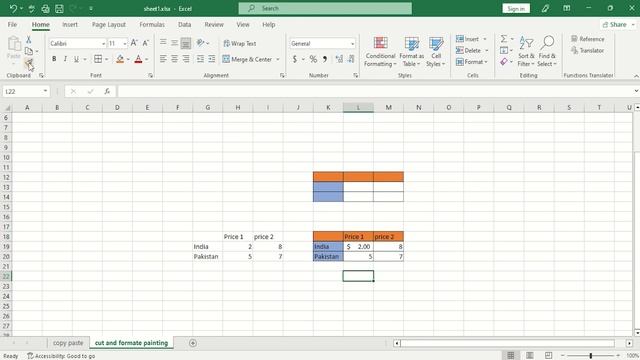Viewport: 640px width, 360px height.
Task: Click the Decrease Decimal icon
Action: 351,59
